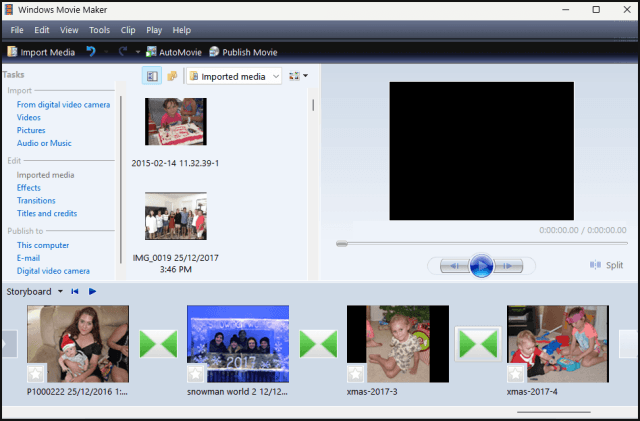Click the Pictures import link
This screenshot has width=640, height=421.
31,130
